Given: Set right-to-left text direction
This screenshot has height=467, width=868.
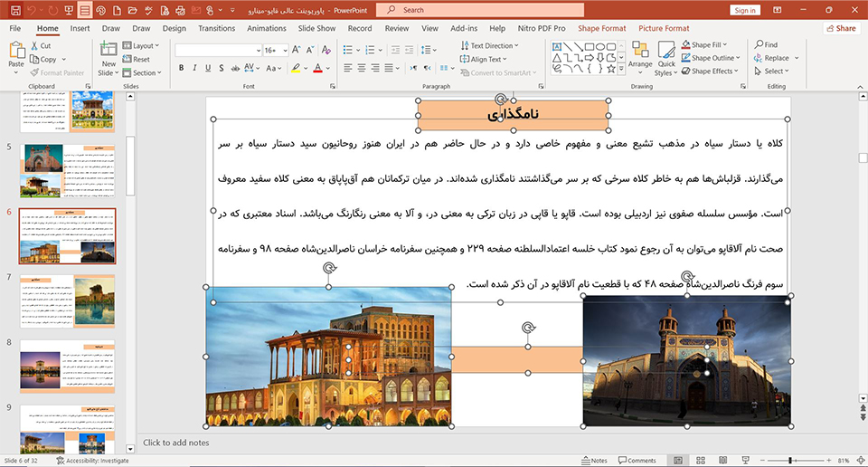Looking at the screenshot, I should (427, 68).
